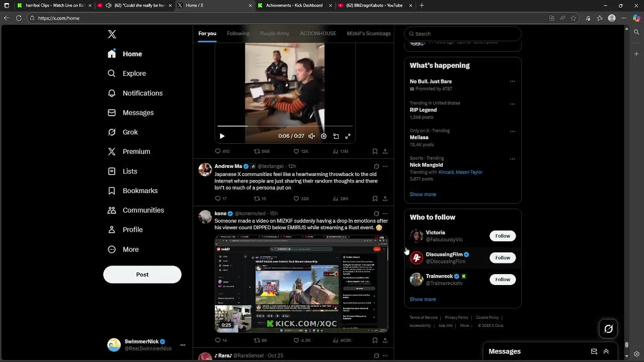644x362 pixels.
Task: Open Premium page
Action: 129,151
